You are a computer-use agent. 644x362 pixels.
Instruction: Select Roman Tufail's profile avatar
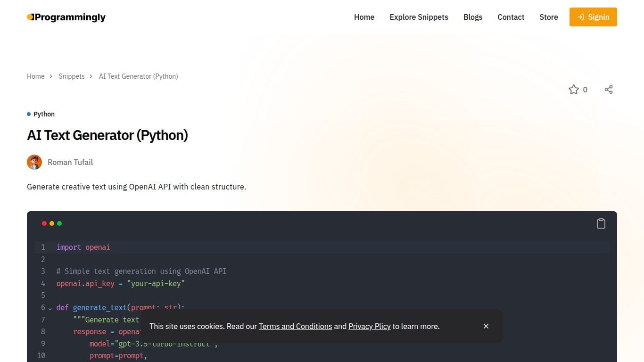[34, 162]
